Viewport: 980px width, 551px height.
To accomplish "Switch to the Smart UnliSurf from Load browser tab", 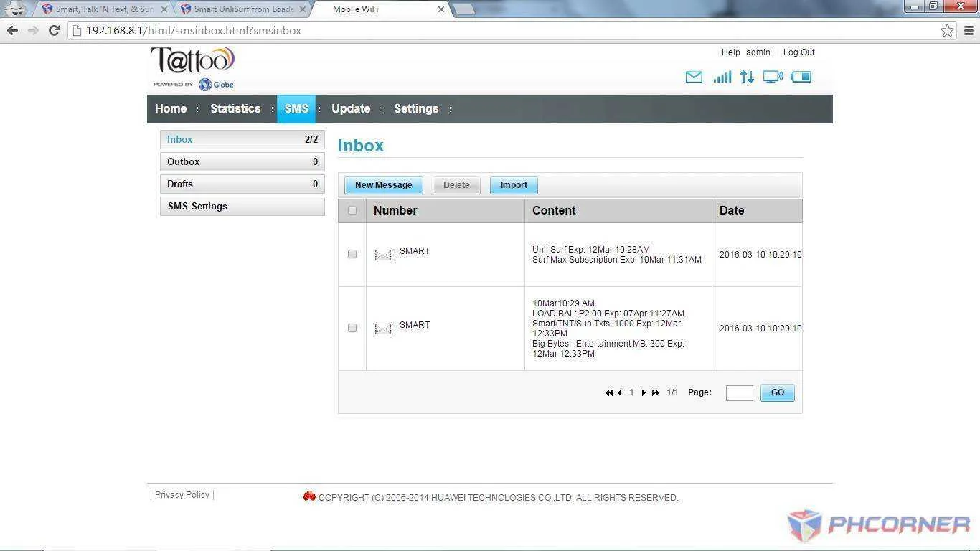I will pyautogui.click(x=244, y=9).
